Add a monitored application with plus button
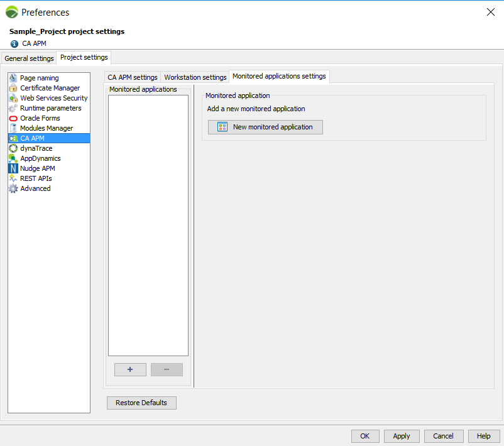 pyautogui.click(x=130, y=369)
